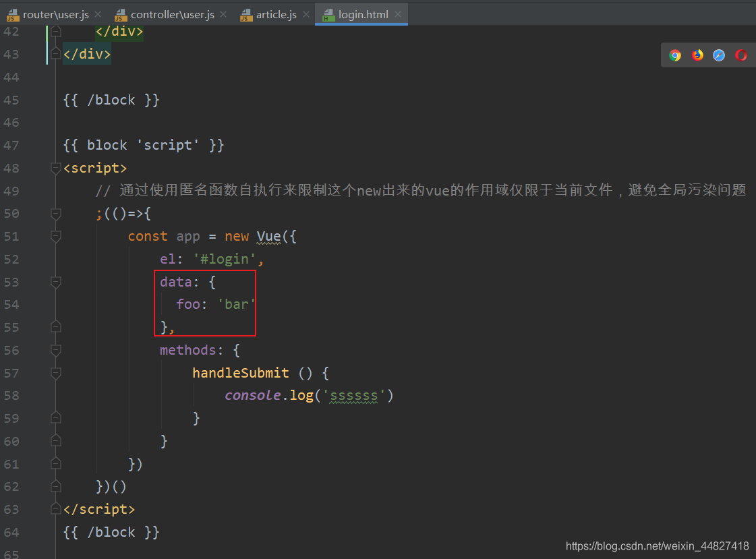The width and height of the screenshot is (756, 559).
Task: Click the 'Vue' constructor name
Action: pyautogui.click(x=268, y=236)
